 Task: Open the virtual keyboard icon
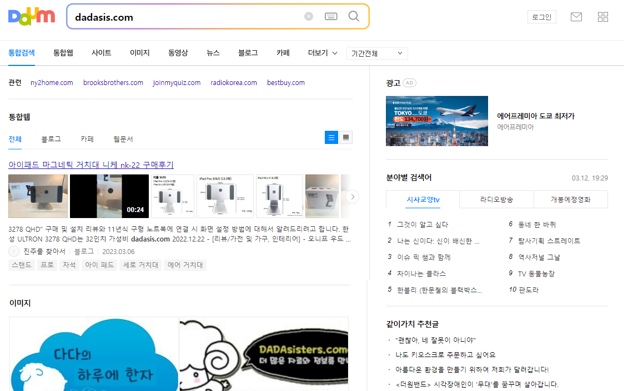tap(331, 16)
